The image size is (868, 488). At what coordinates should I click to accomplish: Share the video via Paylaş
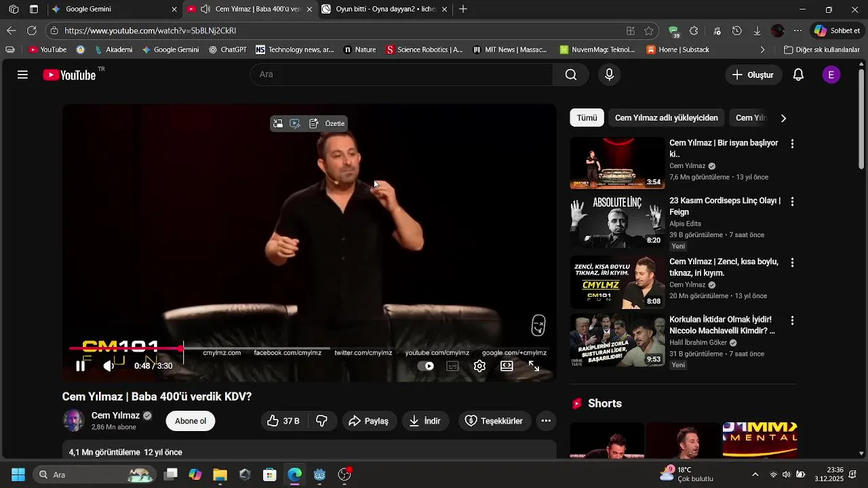(369, 421)
